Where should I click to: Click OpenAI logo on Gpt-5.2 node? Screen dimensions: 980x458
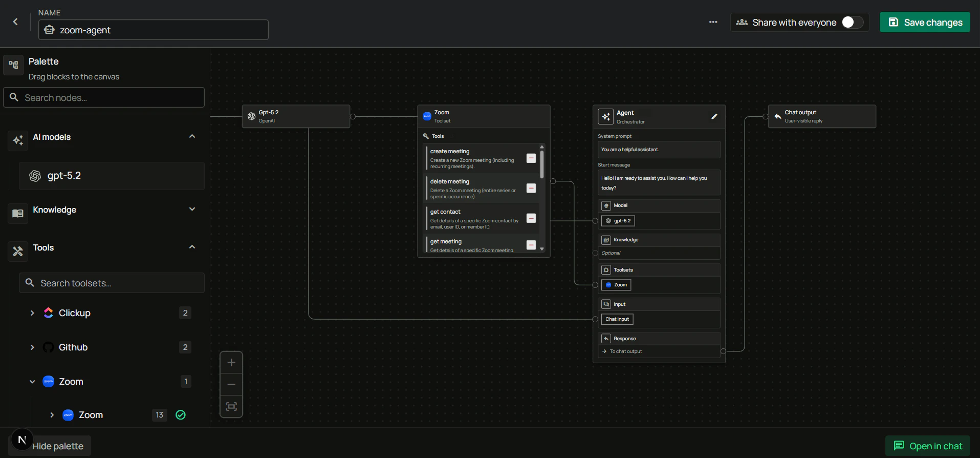(251, 116)
